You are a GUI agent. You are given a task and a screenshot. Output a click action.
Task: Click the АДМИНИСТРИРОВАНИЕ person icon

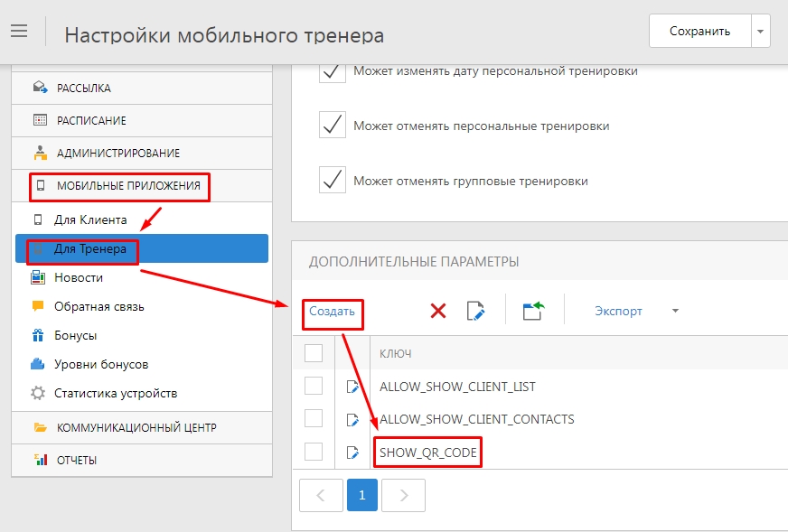click(40, 153)
